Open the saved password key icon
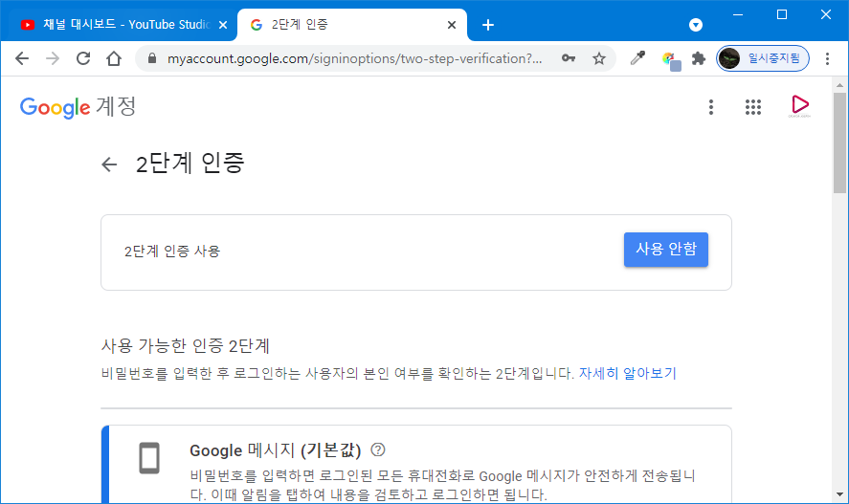This screenshot has width=849, height=504. tap(568, 58)
